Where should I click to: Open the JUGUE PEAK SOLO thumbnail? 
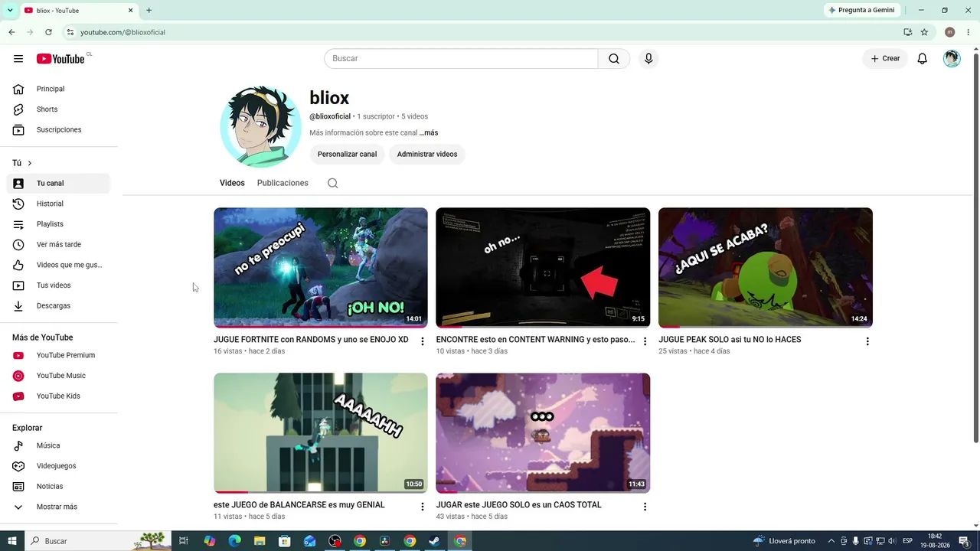click(x=766, y=268)
